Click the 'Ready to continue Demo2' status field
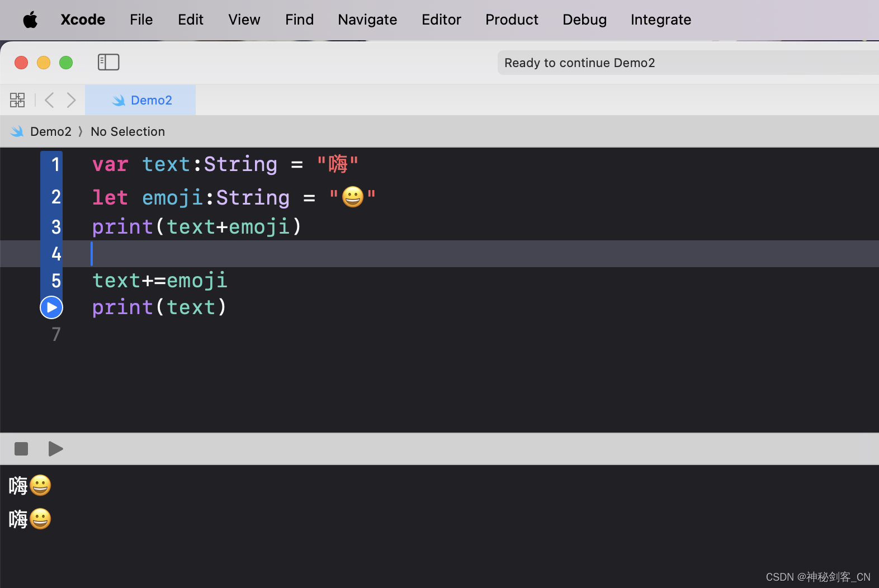Screen dimensions: 879x588 (688, 63)
